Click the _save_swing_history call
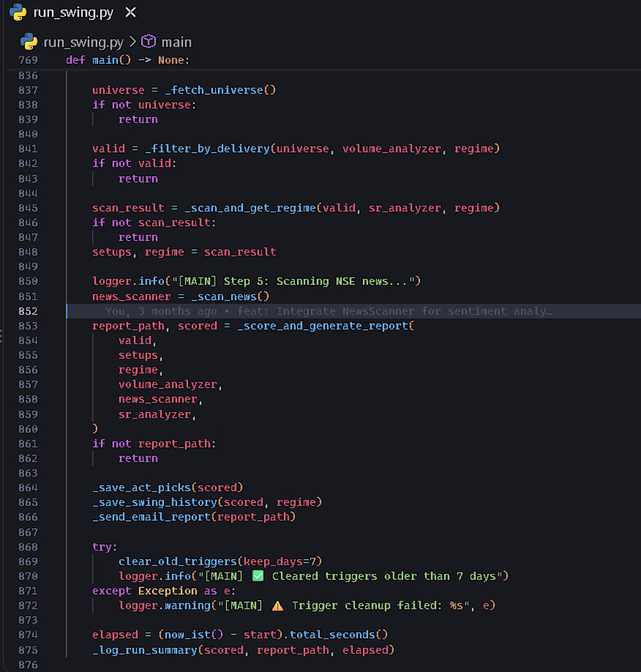The image size is (641, 672). pyautogui.click(x=155, y=502)
